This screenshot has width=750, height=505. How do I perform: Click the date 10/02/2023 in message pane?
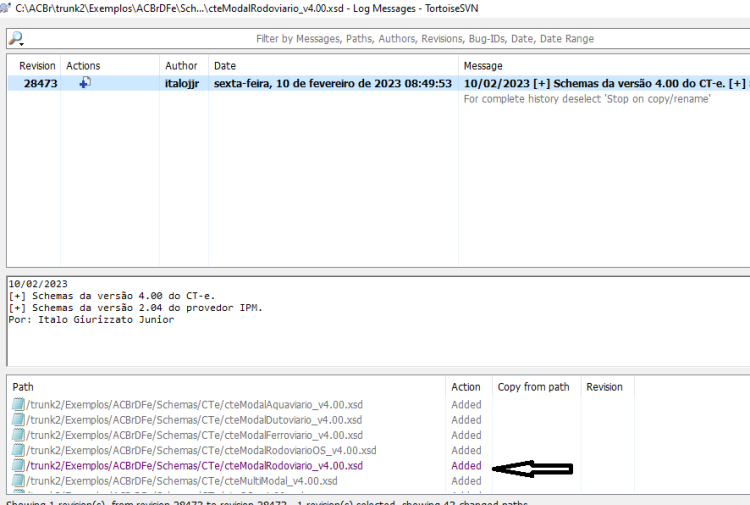click(x=38, y=284)
